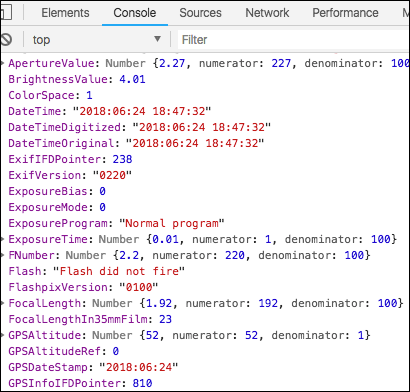Click the FocalLengthIn35mmFilm property name
This screenshot has height=392, width=410.
78,319
